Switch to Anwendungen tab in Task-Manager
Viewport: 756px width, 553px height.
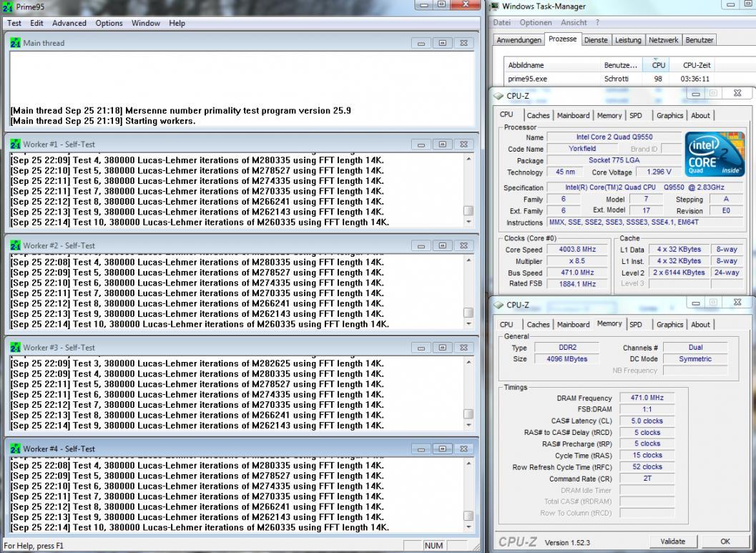[519, 40]
